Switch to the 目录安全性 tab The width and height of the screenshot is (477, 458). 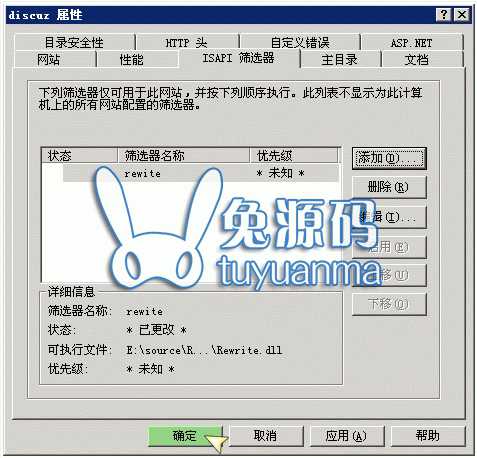tap(74, 42)
